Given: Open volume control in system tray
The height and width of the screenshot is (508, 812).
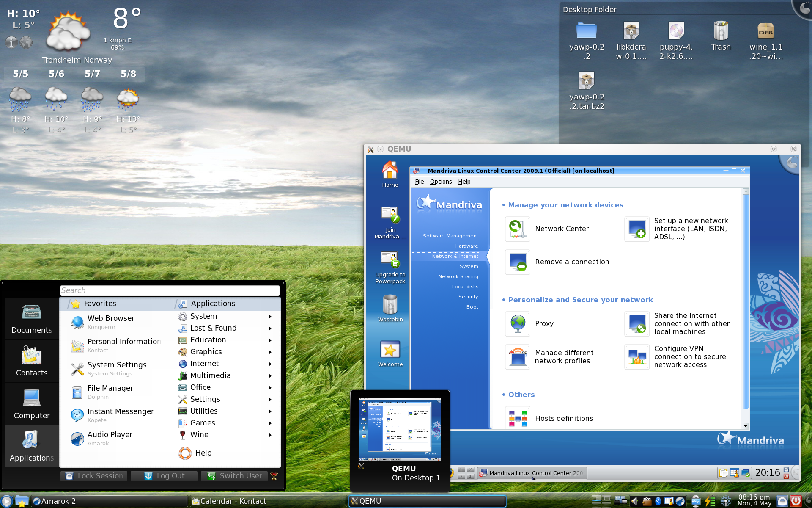Looking at the screenshot, I should click(634, 501).
